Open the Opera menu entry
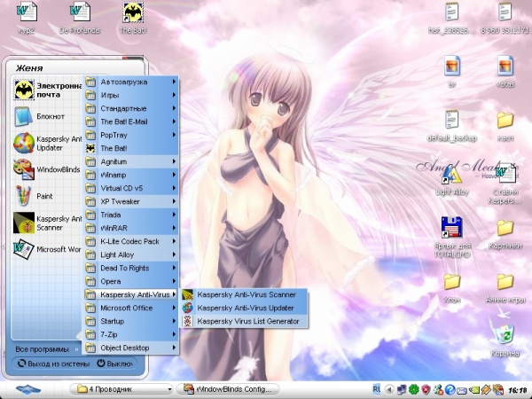The width and height of the screenshot is (532, 399). point(131,281)
